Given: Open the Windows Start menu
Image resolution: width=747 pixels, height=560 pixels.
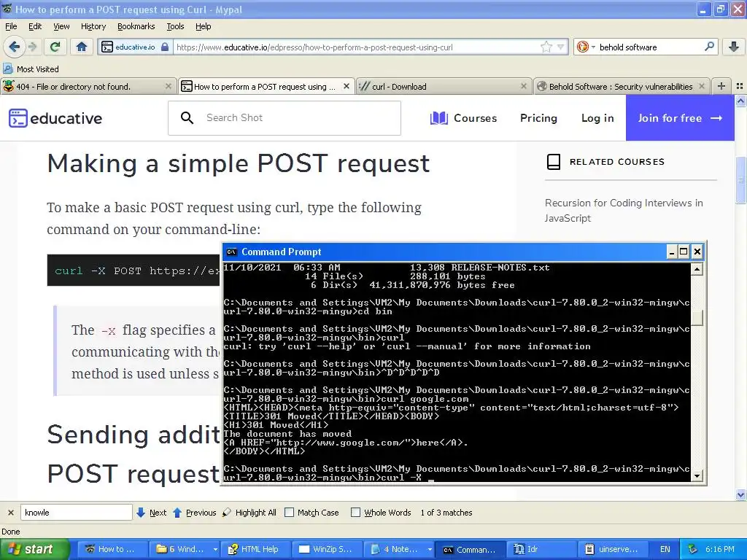Looking at the screenshot, I should click(34, 549).
